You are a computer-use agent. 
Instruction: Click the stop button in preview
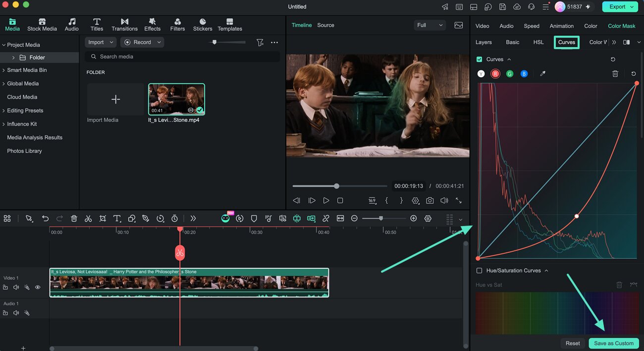point(340,201)
